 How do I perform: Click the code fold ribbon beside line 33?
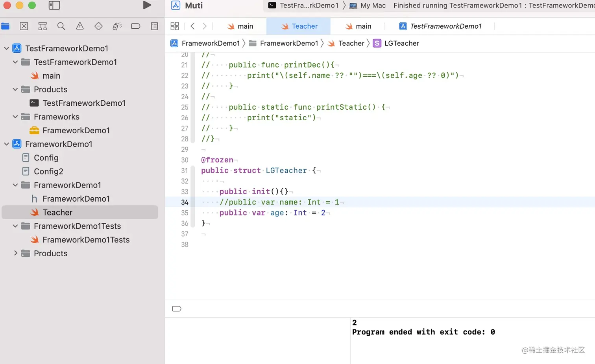pyautogui.click(x=192, y=192)
